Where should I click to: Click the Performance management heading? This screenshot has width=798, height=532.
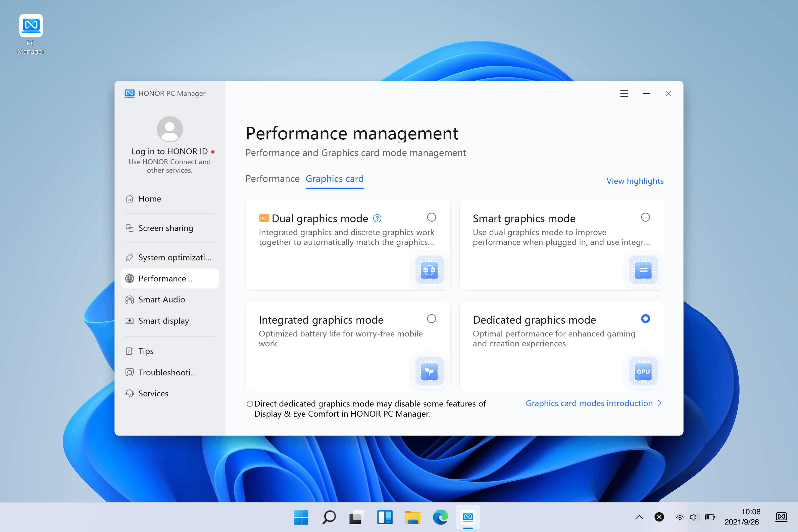[352, 133]
